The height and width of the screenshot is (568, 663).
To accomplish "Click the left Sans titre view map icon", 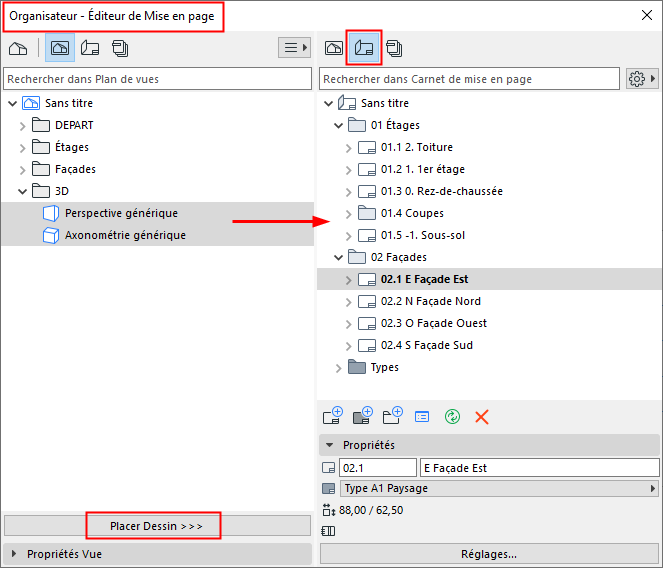I will click(31, 103).
